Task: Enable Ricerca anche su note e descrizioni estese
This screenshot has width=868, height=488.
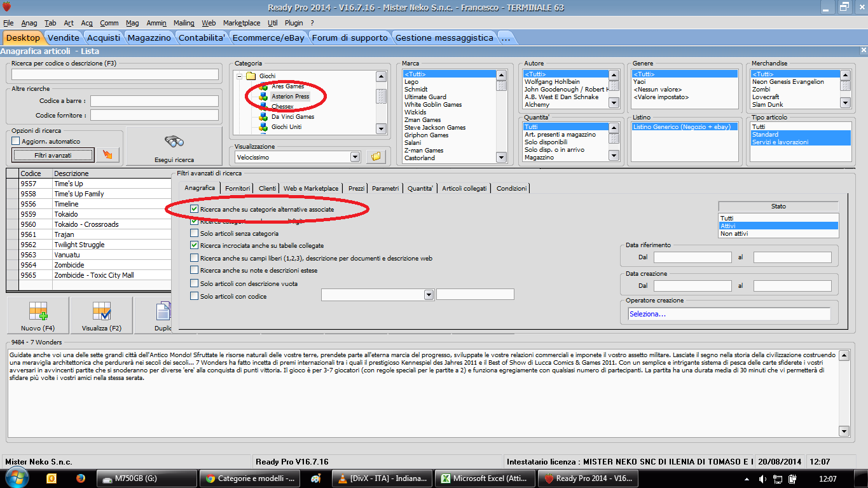Action: [x=195, y=270]
